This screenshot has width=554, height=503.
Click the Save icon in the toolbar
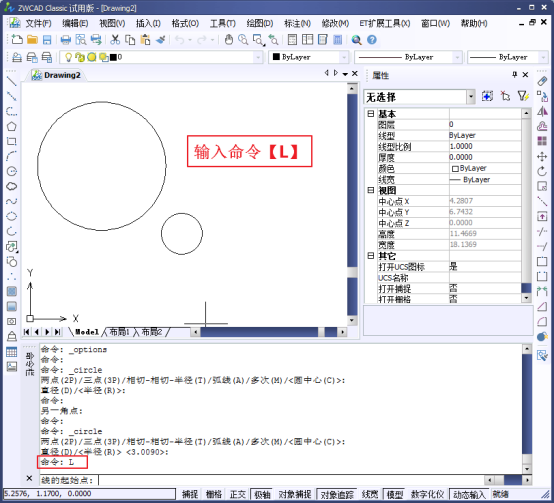pos(47,40)
